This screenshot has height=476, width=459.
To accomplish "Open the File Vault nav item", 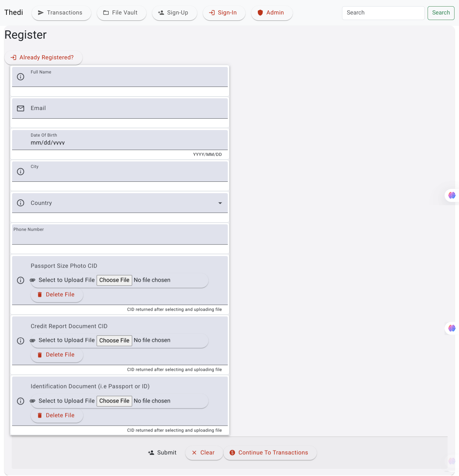I will pos(121,13).
